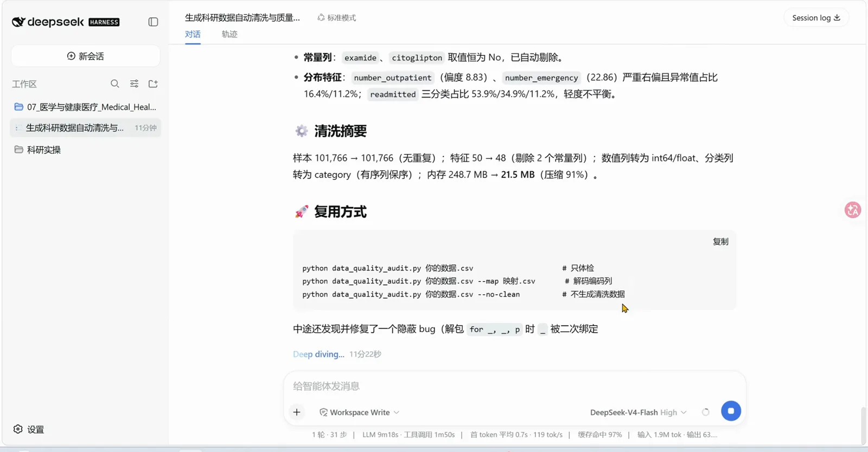
Task: Switch to the 对话 tab
Action: tap(193, 34)
